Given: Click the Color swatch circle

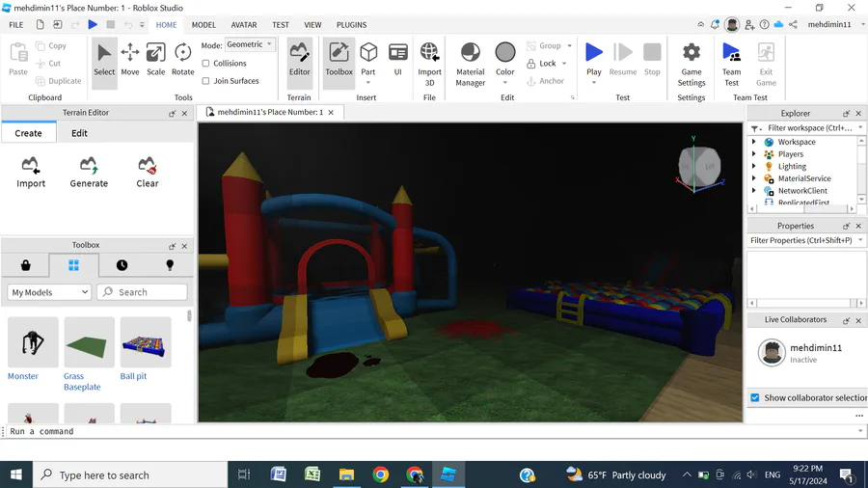Looking at the screenshot, I should 504,52.
